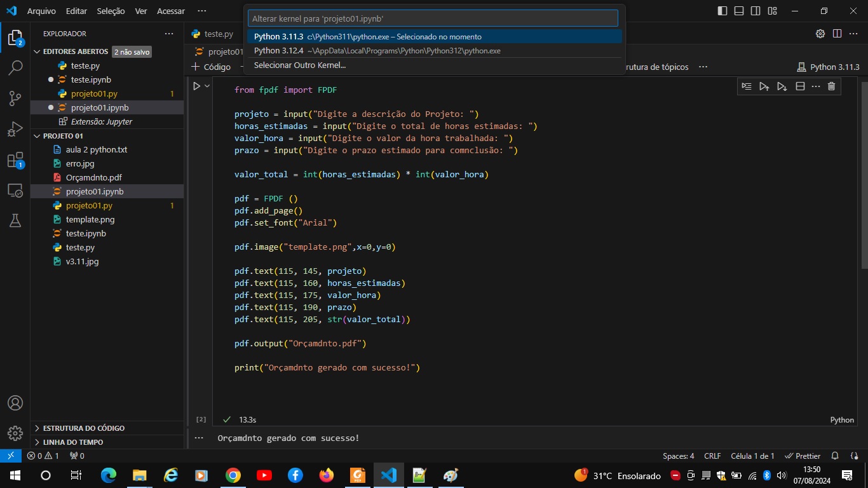Image resolution: width=868 pixels, height=488 pixels.
Task: Toggle the panel layout button
Action: coord(739,11)
